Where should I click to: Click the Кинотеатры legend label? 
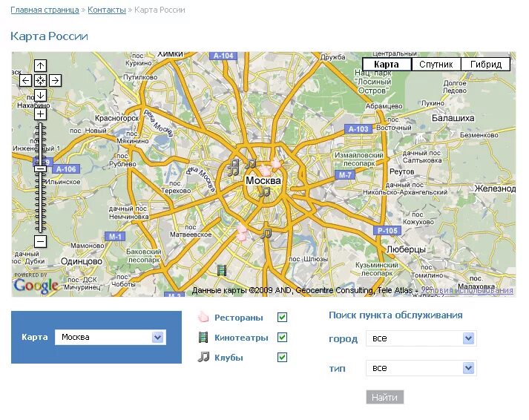tap(241, 338)
